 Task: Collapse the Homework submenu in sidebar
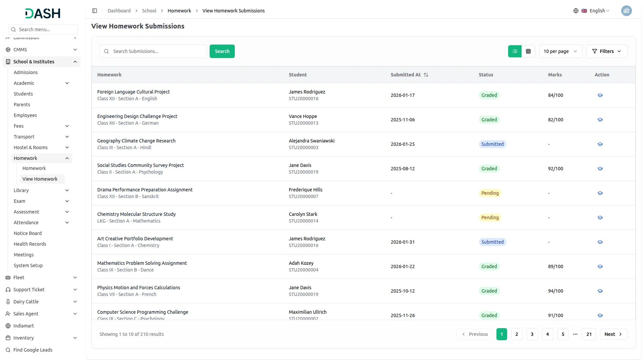(67, 158)
